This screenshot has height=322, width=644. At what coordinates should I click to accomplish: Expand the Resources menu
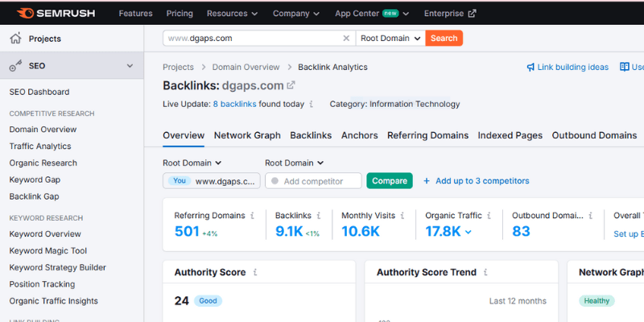tap(232, 13)
